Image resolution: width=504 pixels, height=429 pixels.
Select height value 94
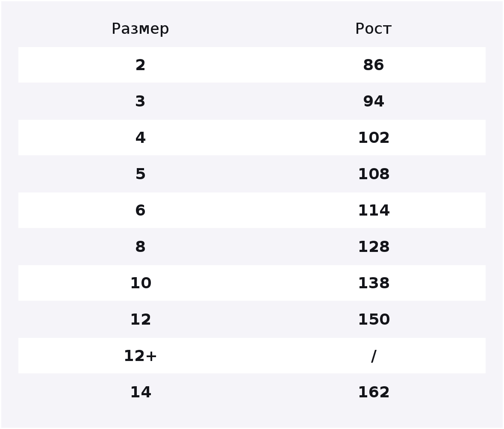pyautogui.click(x=374, y=101)
